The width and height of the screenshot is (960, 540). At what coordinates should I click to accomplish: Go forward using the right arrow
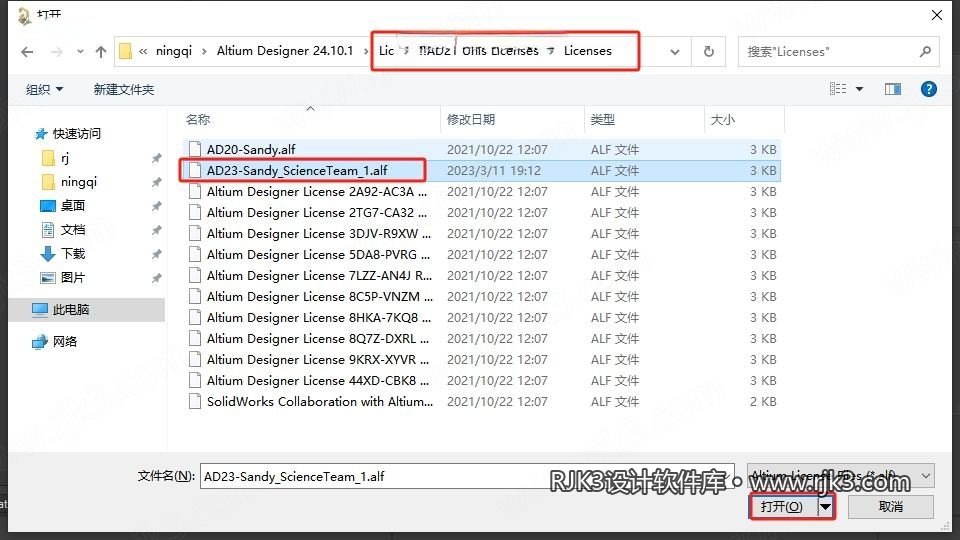(56, 52)
